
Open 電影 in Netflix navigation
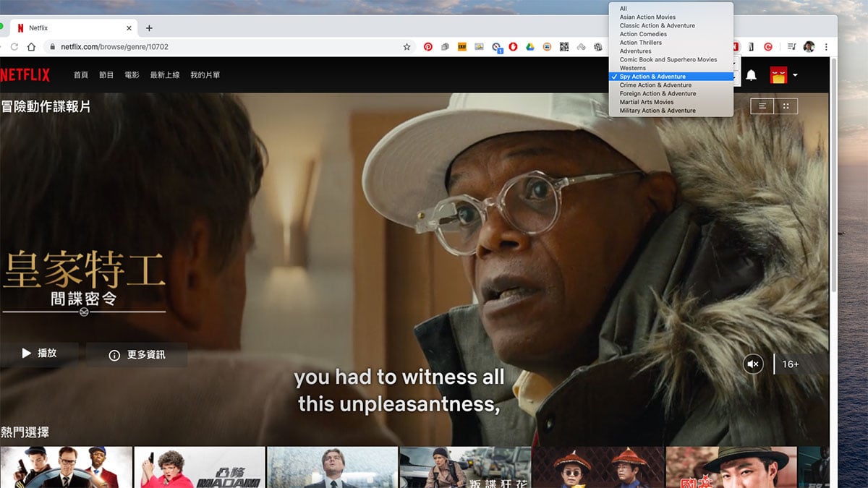point(132,75)
